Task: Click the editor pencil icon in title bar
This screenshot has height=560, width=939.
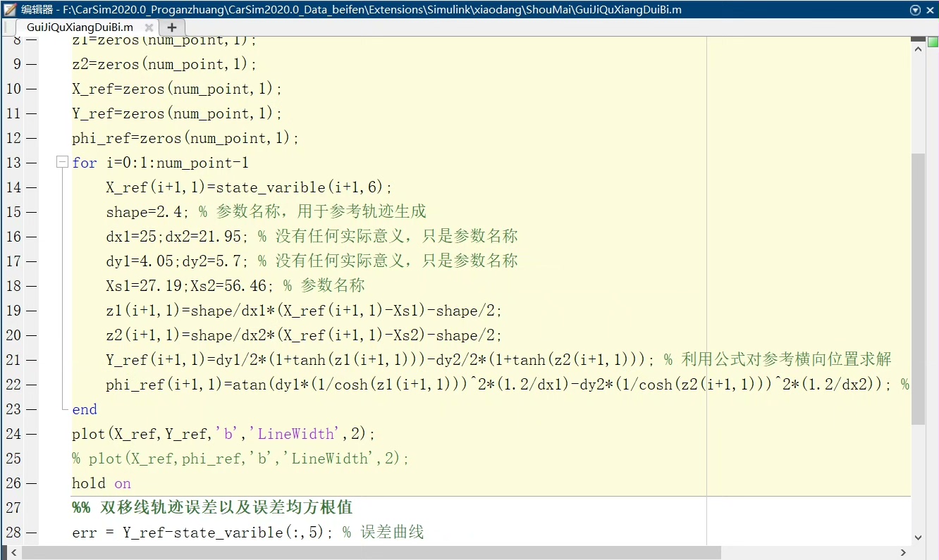Action: (10, 10)
